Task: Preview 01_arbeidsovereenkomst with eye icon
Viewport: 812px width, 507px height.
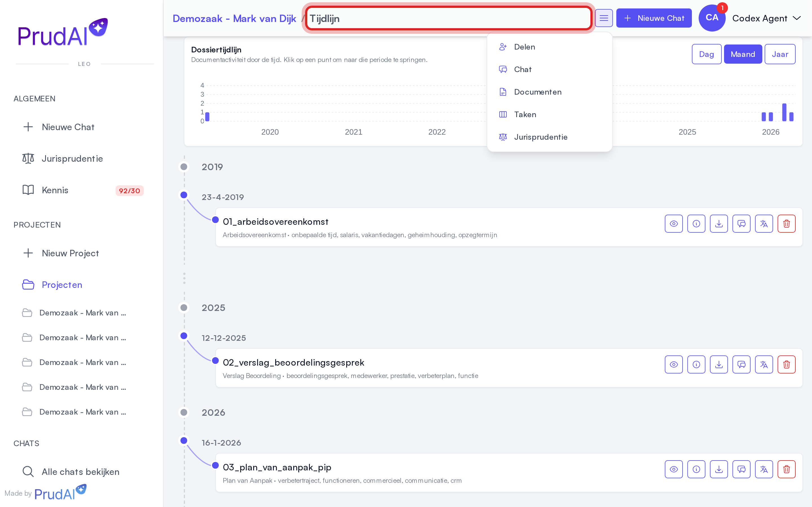Action: tap(674, 224)
